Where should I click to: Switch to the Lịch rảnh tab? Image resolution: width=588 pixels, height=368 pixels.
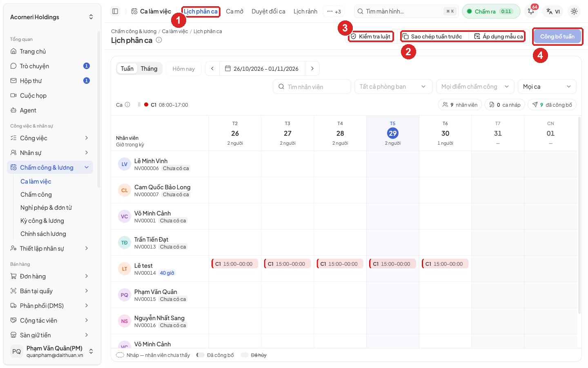305,11
